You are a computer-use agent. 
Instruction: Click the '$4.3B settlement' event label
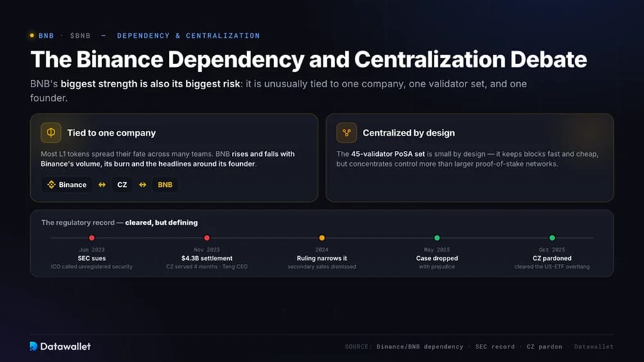[x=207, y=258]
